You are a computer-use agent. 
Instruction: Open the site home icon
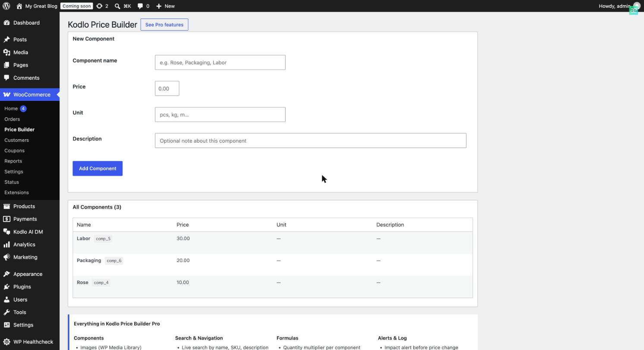tap(19, 6)
